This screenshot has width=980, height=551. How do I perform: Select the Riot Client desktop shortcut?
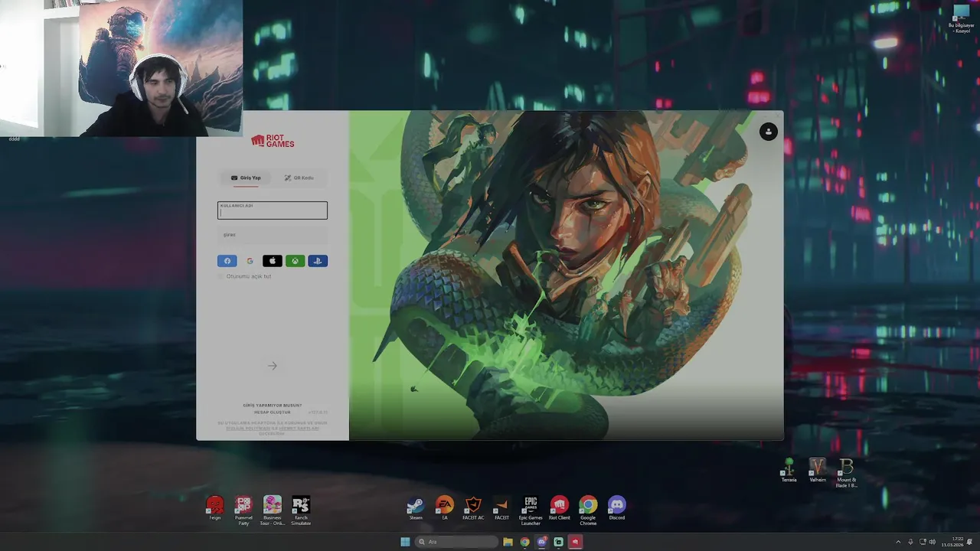pos(560,509)
